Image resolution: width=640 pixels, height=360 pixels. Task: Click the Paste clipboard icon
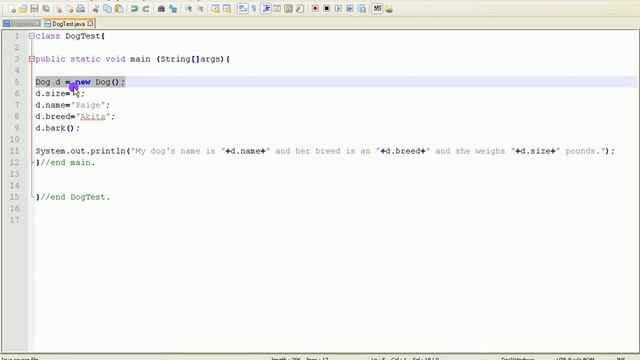(119, 9)
